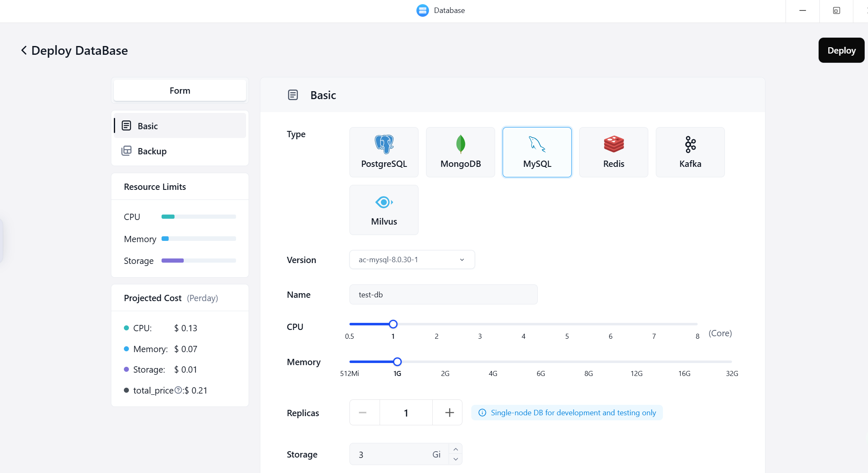Maximize the Database window

click(836, 10)
